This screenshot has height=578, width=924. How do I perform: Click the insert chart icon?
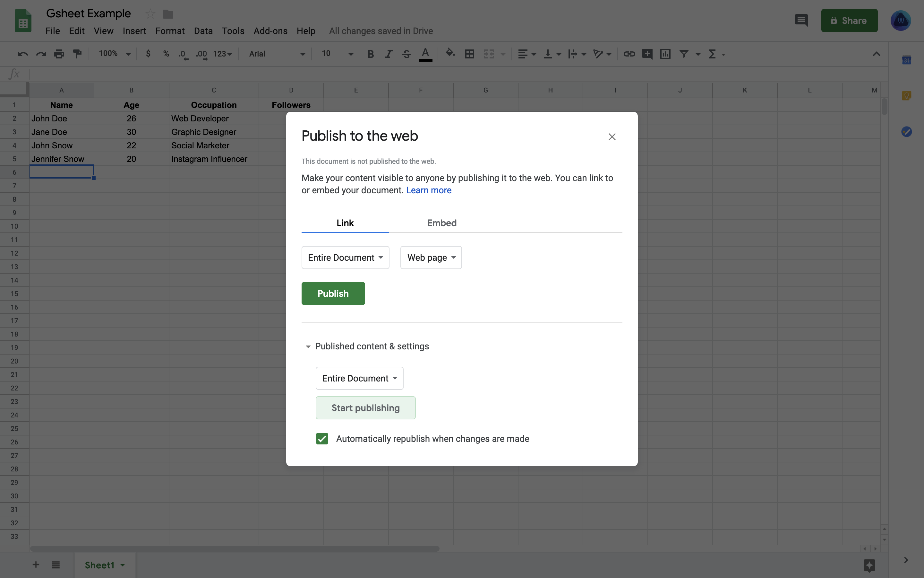pos(665,54)
